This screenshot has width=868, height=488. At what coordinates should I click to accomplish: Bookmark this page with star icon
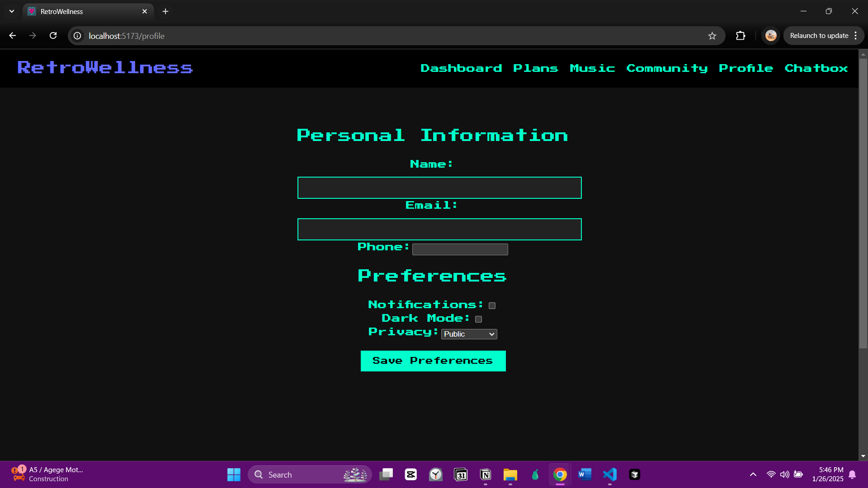(x=712, y=36)
